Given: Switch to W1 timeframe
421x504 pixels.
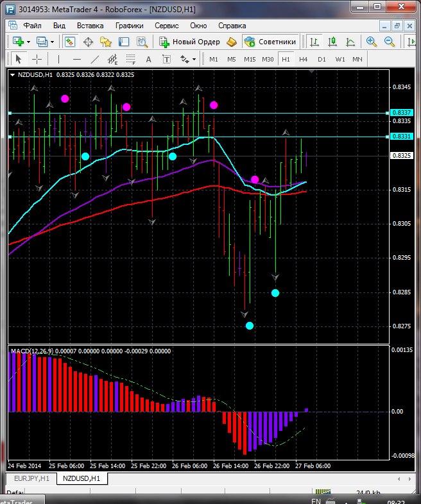Looking at the screenshot, I should click(x=340, y=59).
